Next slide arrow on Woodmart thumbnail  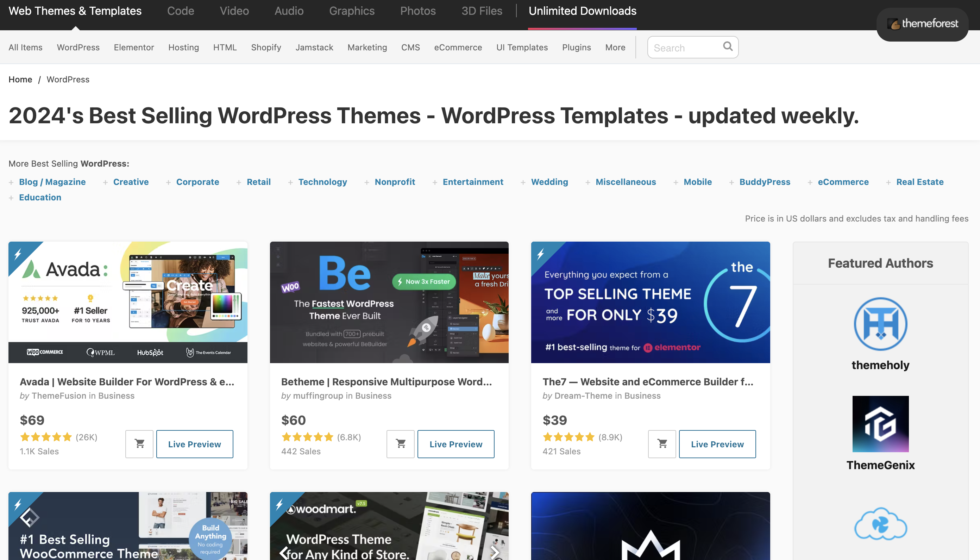[495, 552]
